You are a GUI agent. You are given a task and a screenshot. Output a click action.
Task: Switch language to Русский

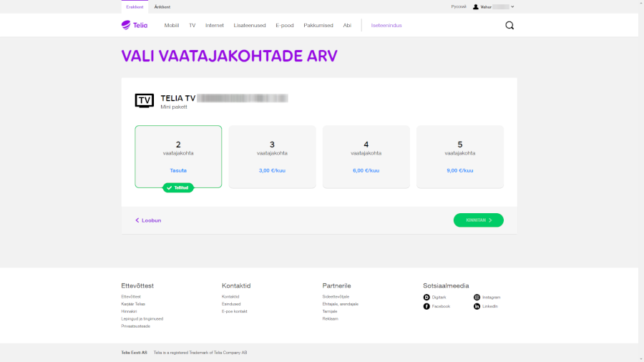pos(459,6)
